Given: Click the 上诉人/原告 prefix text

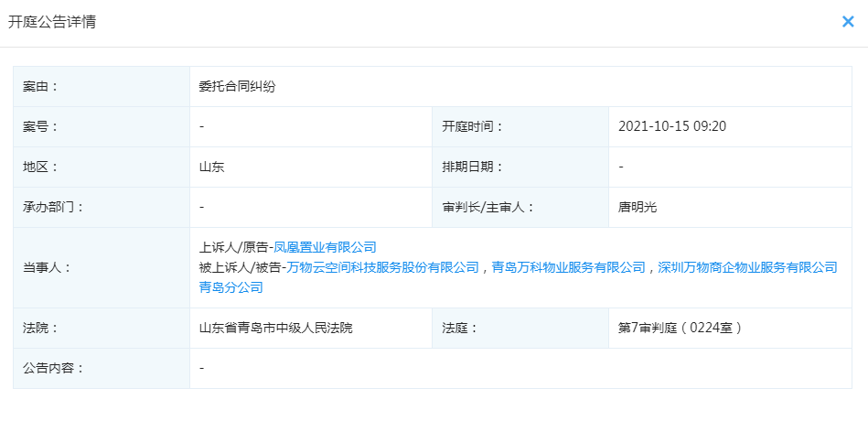Looking at the screenshot, I should tap(233, 247).
